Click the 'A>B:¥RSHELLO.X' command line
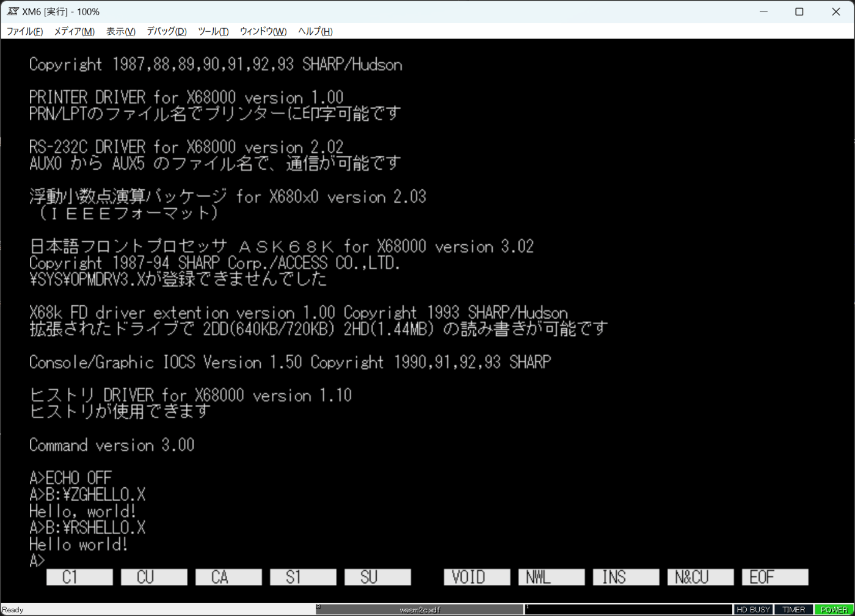 (87, 527)
